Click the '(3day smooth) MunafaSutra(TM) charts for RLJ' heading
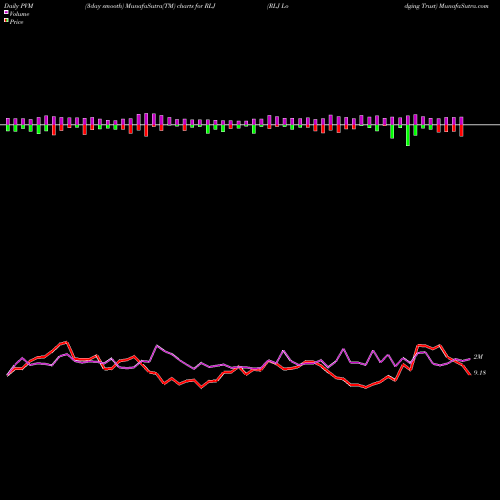Viewport: 500px width, 500px height. click(x=150, y=6)
